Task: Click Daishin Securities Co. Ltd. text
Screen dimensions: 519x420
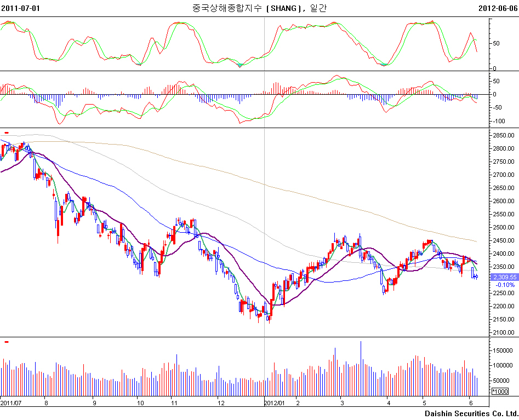Action: coord(471,413)
